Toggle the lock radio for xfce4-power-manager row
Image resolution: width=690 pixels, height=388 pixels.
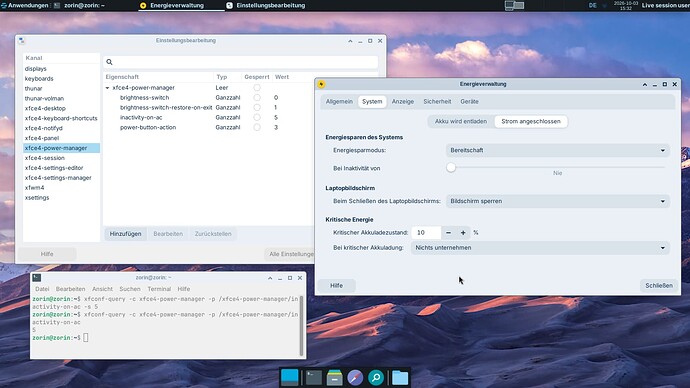coord(257,88)
